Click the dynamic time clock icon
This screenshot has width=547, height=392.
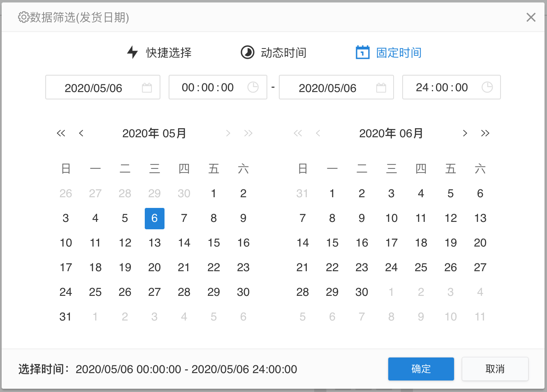pos(247,52)
